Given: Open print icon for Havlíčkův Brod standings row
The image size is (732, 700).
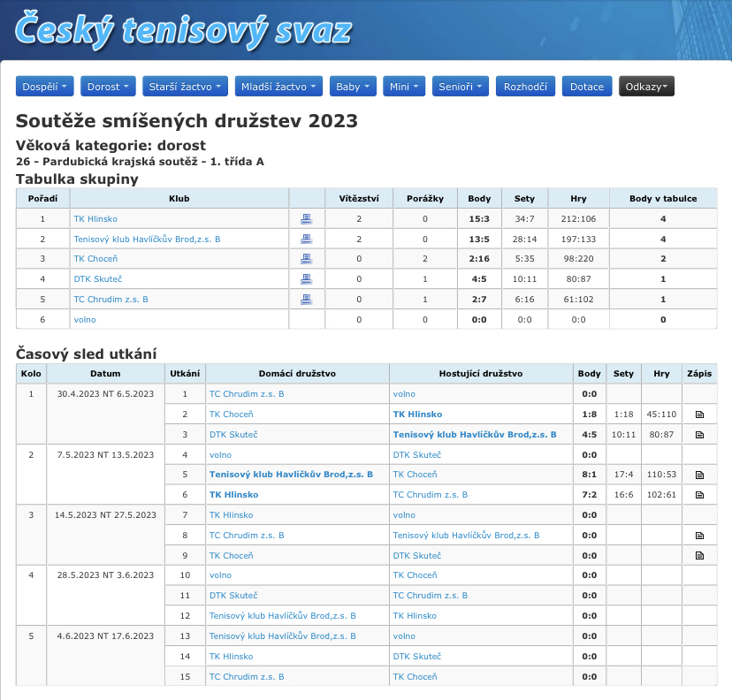Looking at the screenshot, I should (x=306, y=239).
